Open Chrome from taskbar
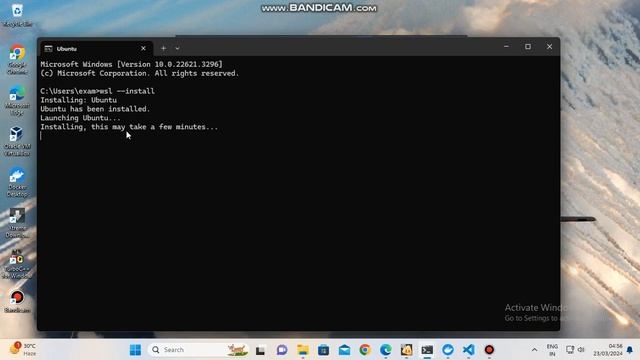The height and width of the screenshot is (360, 640). 365,350
